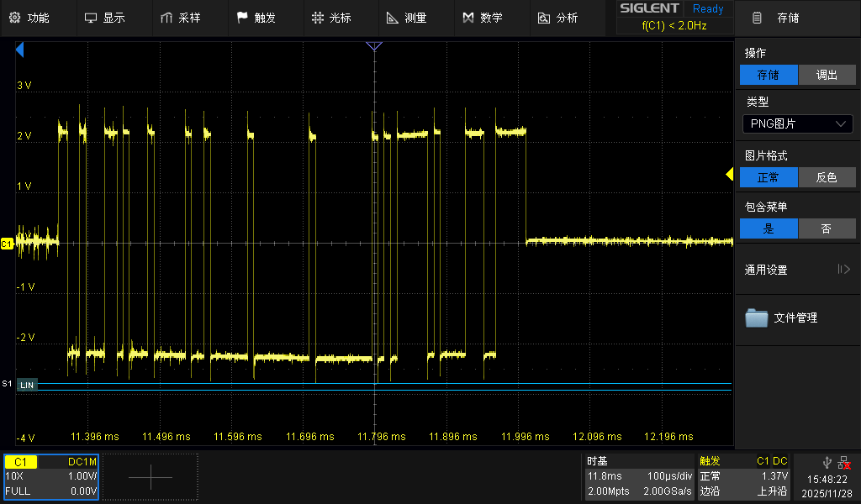861x504 pixels.
Task: Open the 功能 menu
Action: pyautogui.click(x=29, y=18)
